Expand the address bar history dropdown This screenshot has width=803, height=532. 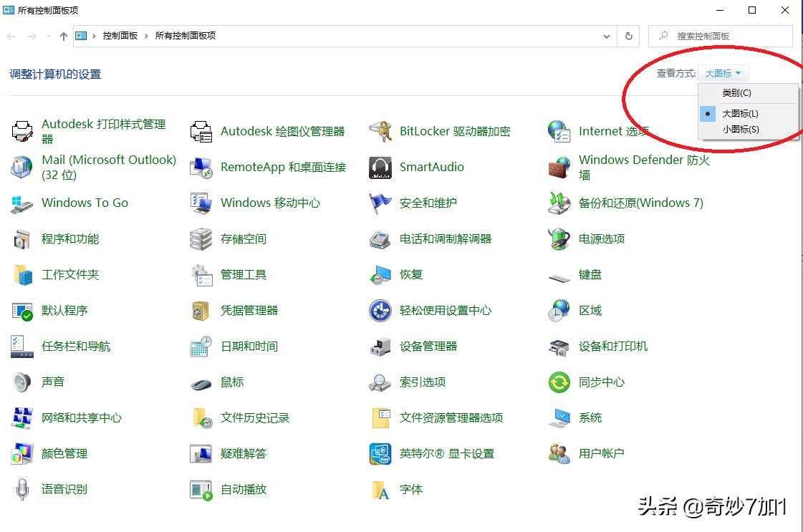(x=606, y=36)
